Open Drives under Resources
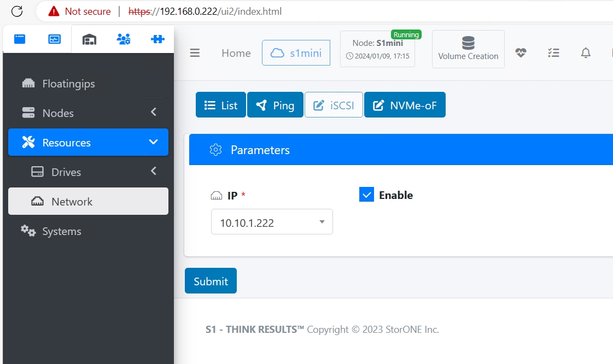 tap(89, 172)
